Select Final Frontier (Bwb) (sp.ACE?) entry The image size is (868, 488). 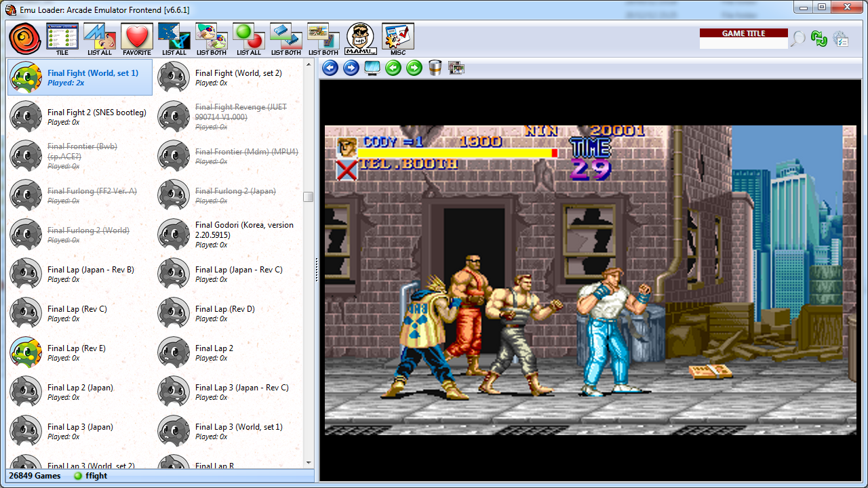click(80, 156)
